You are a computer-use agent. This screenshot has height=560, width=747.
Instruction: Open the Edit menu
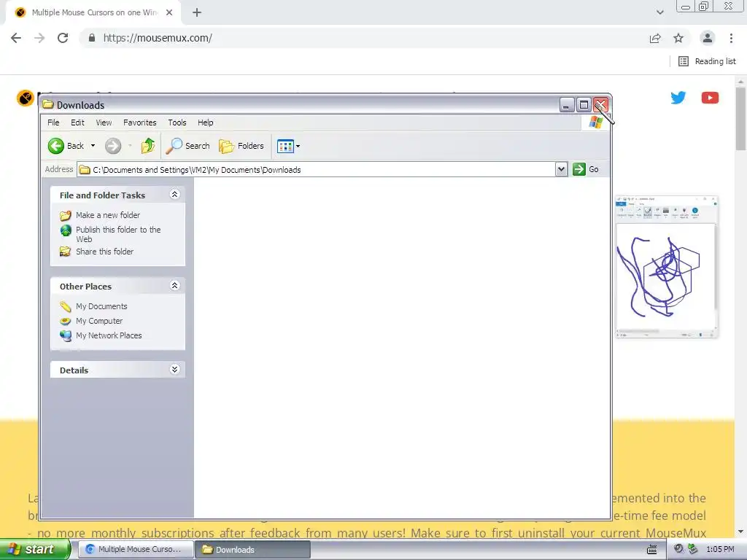(77, 122)
